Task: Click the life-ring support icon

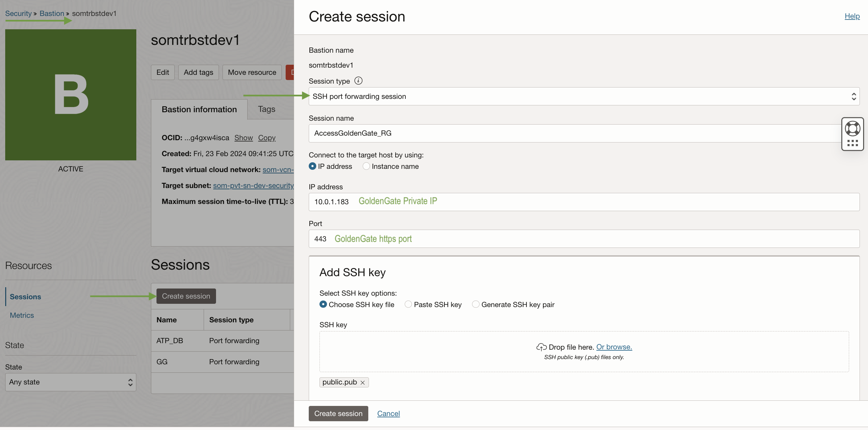Action: tap(852, 128)
